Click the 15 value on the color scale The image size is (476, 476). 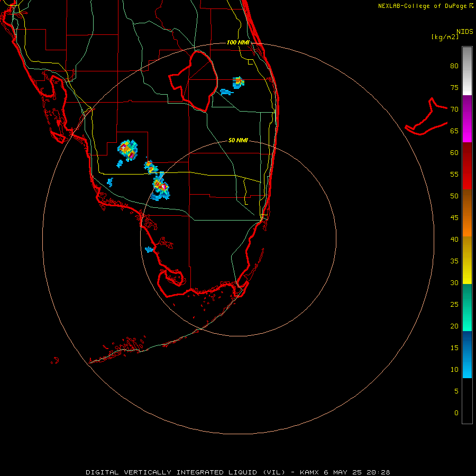(454, 348)
